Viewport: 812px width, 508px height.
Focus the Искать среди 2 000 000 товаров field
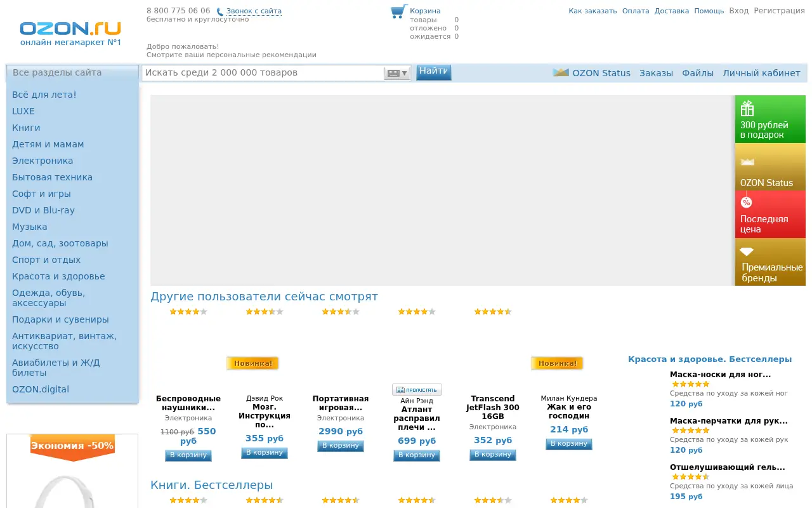(263, 73)
